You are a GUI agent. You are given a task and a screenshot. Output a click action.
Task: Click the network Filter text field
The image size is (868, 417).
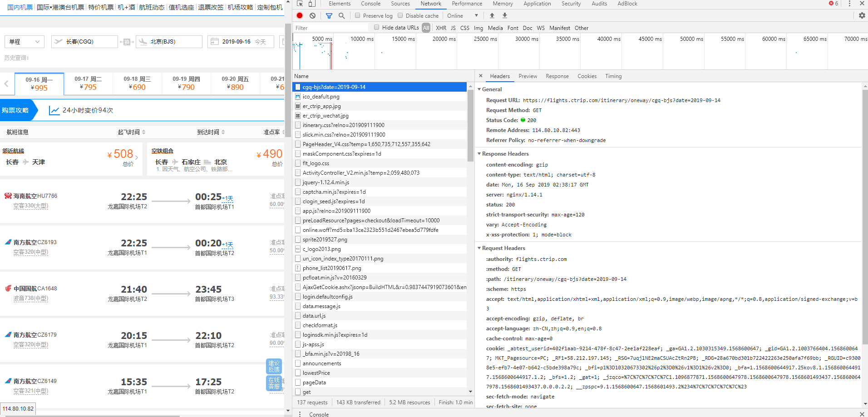[x=330, y=28]
